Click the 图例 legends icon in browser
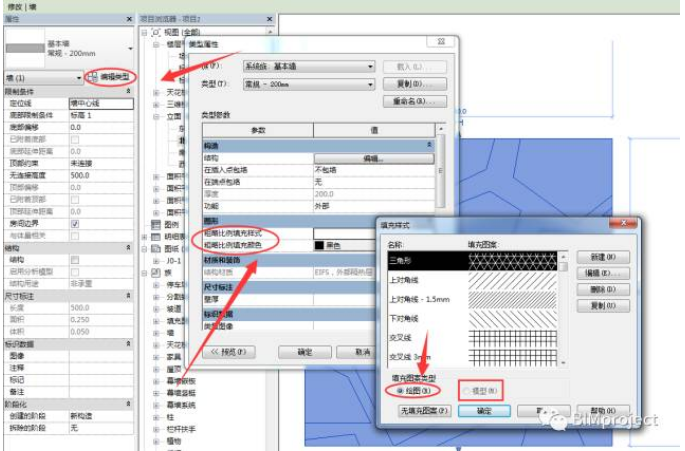 point(156,225)
